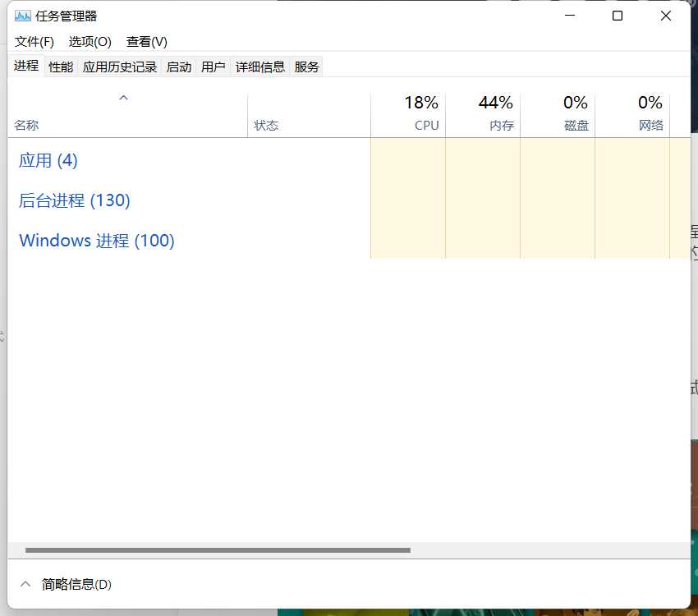Switch to the 启动 tab
The image size is (698, 616).
[x=179, y=67]
